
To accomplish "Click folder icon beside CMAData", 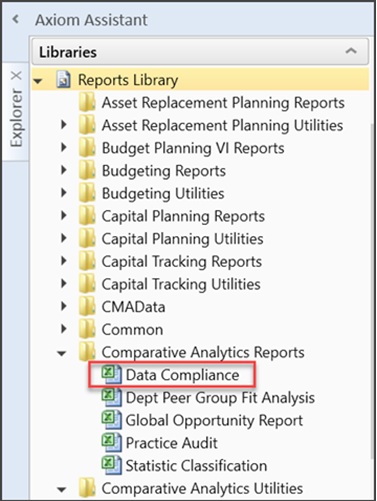I will [x=87, y=306].
